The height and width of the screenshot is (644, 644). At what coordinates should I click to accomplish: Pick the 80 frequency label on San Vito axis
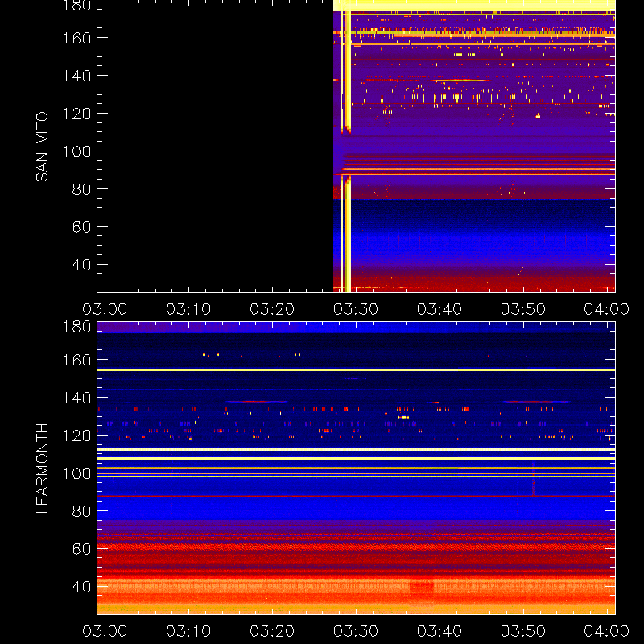tap(81, 189)
